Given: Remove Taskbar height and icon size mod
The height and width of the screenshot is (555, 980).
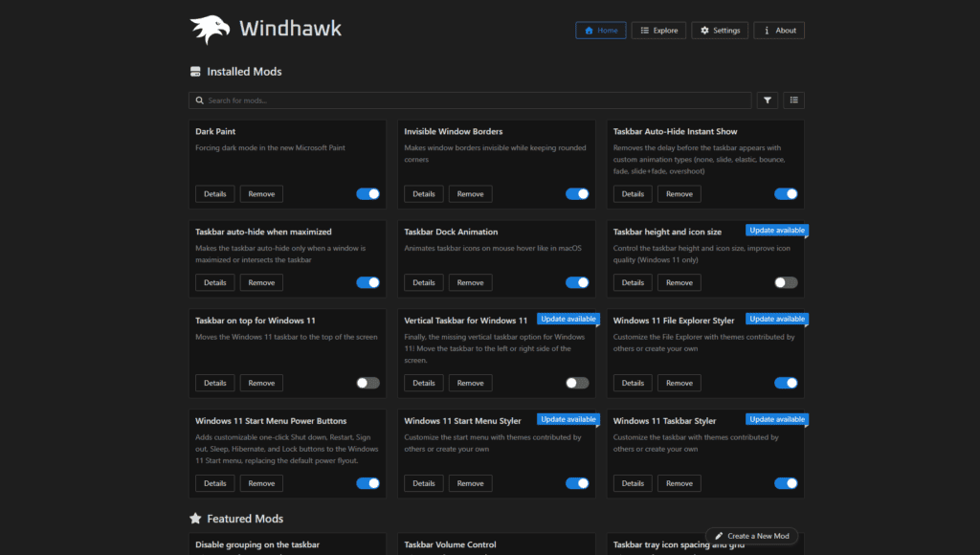Looking at the screenshot, I should [679, 282].
